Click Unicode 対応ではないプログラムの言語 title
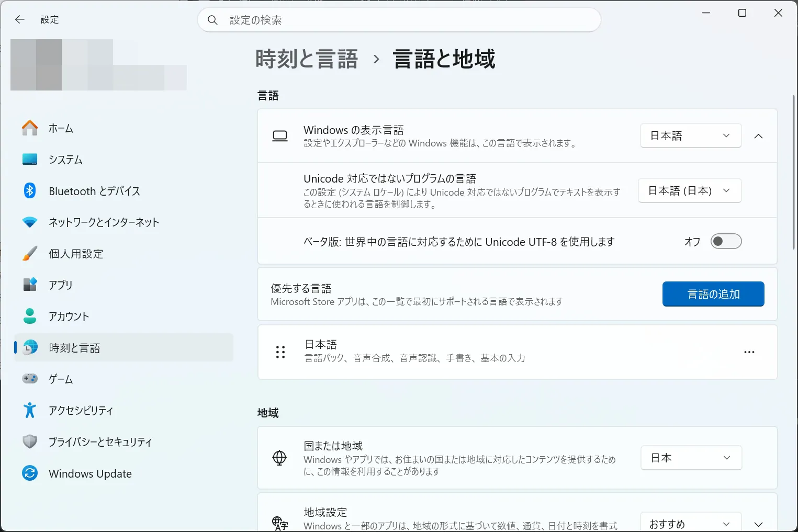Screen dimensions: 798x532 click(390, 178)
